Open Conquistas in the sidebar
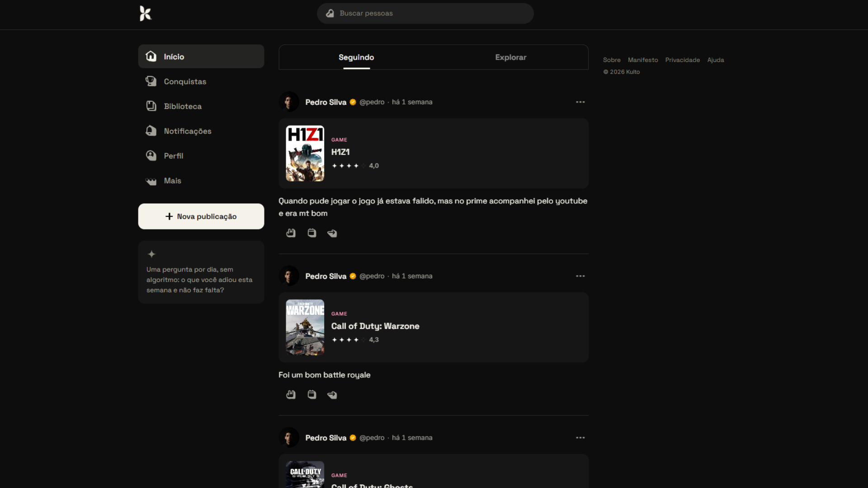Viewport: 868px width, 488px height. pyautogui.click(x=201, y=81)
